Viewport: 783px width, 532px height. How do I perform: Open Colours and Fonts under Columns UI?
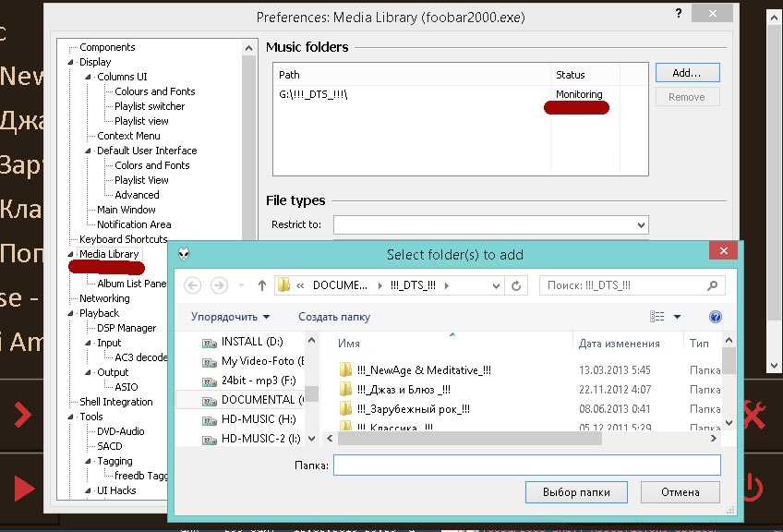pos(155,91)
